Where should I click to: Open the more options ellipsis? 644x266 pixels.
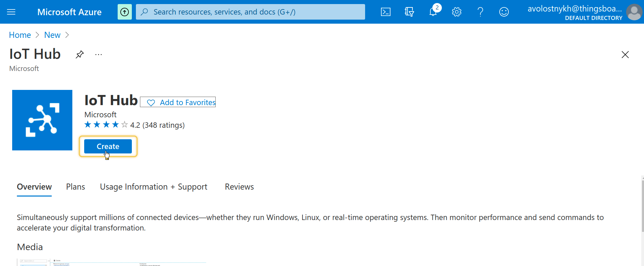(x=98, y=54)
